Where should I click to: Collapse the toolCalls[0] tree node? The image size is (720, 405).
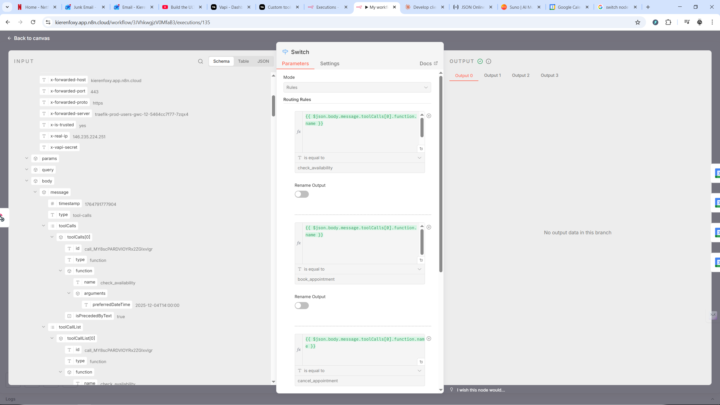52,237
